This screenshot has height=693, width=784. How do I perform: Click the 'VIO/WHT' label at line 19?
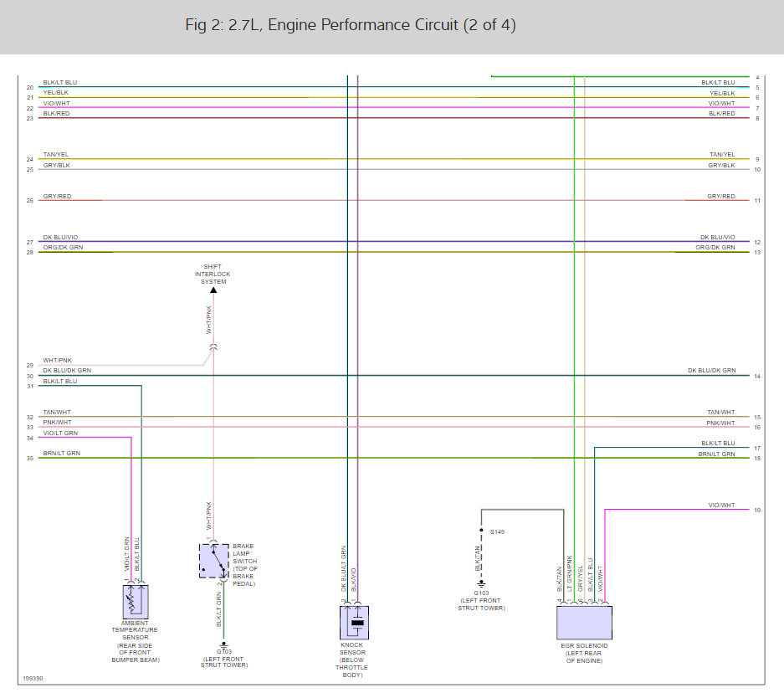pyautogui.click(x=721, y=506)
